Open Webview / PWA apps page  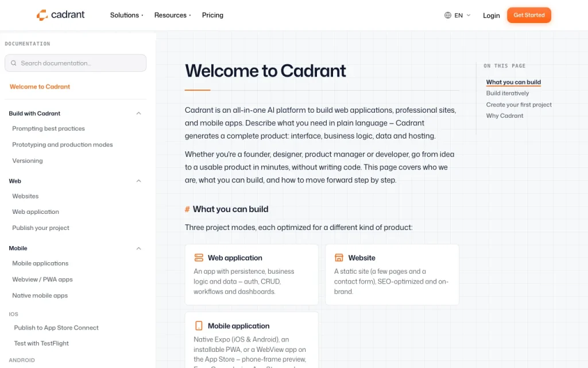pyautogui.click(x=42, y=279)
